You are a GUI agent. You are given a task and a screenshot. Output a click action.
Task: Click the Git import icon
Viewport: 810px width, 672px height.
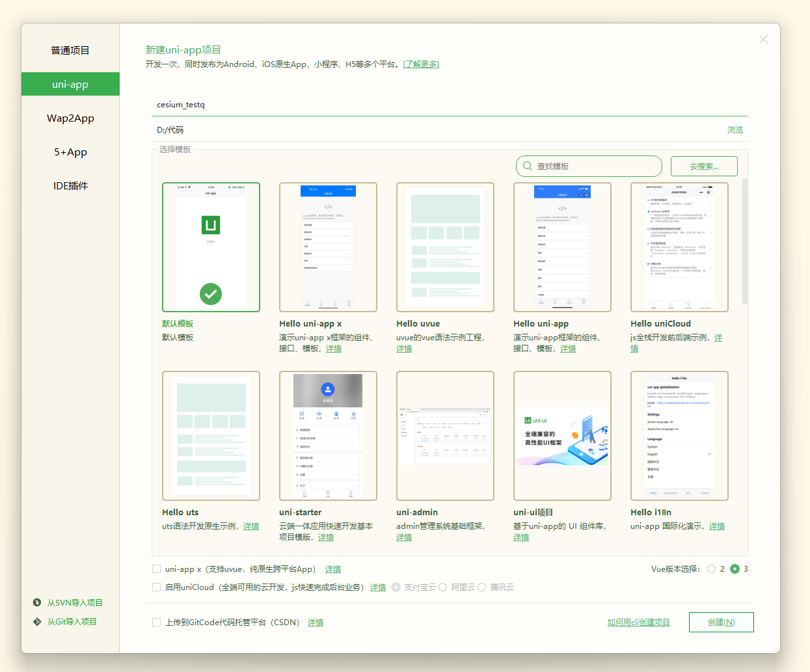[37, 621]
